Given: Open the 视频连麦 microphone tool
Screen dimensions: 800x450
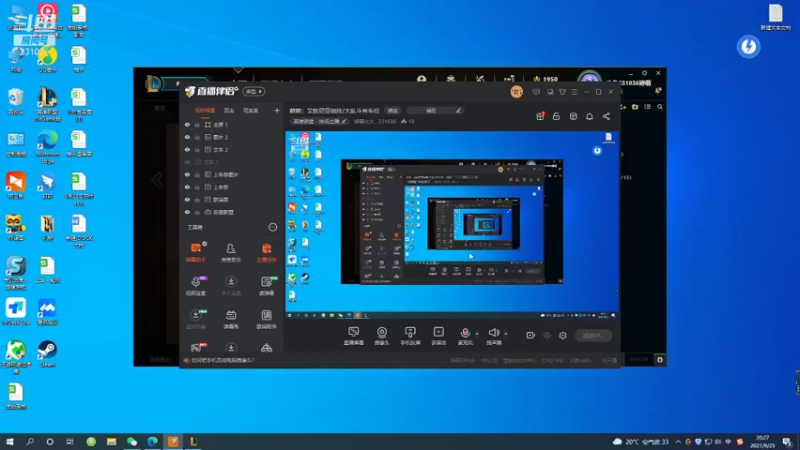Looking at the screenshot, I should point(196,286).
